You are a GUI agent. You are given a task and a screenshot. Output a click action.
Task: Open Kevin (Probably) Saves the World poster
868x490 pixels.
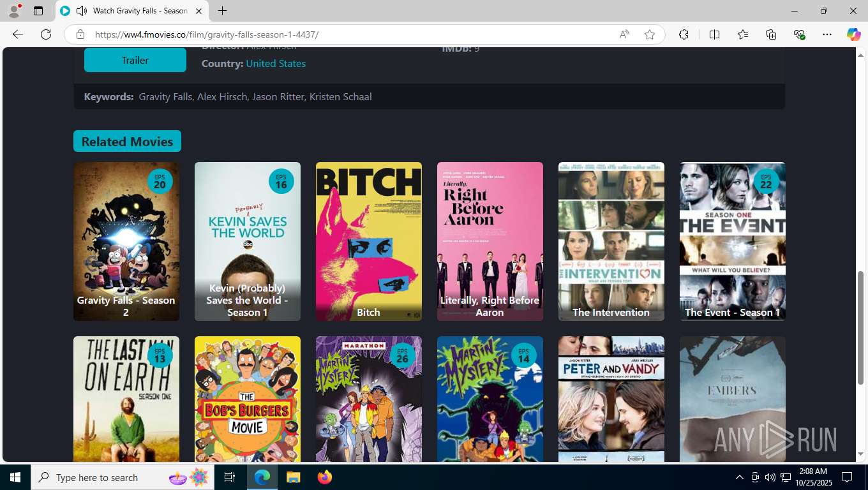pos(248,241)
